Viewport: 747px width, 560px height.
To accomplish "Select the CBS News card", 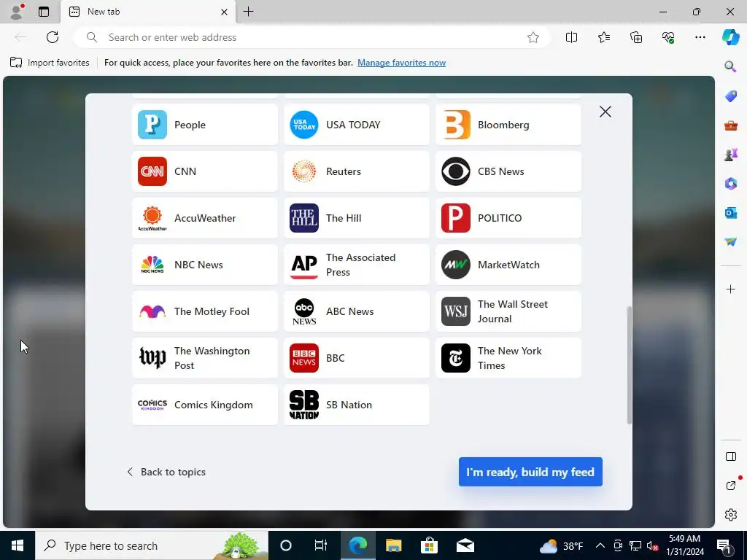I will point(508,171).
